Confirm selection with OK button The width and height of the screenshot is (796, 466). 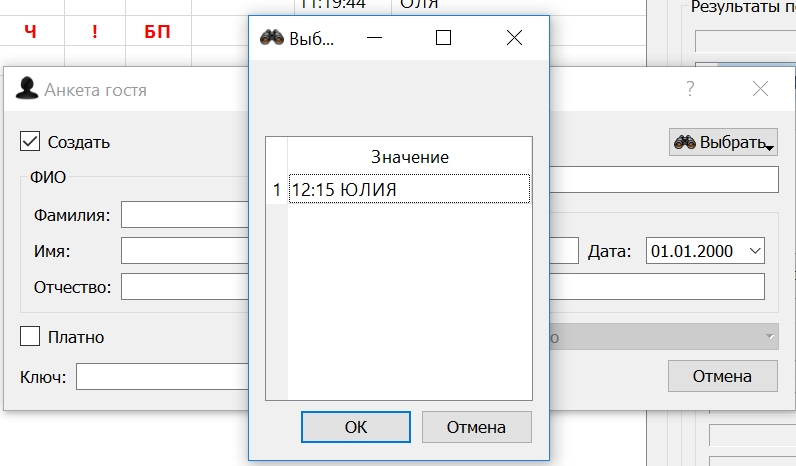tap(355, 427)
